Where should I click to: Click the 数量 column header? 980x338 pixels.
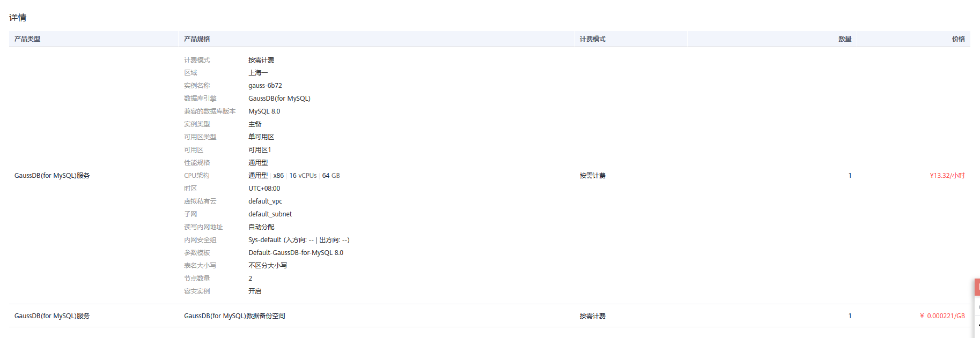point(845,39)
